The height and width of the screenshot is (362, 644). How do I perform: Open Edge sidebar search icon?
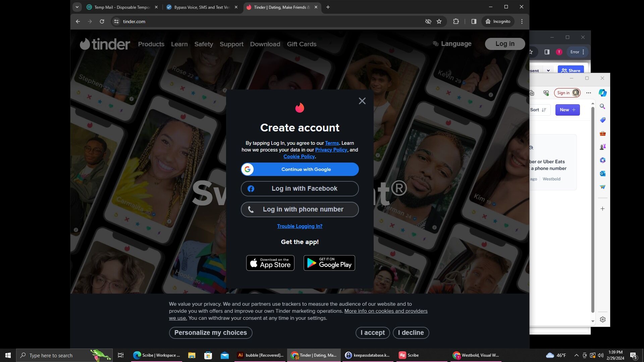click(x=603, y=107)
